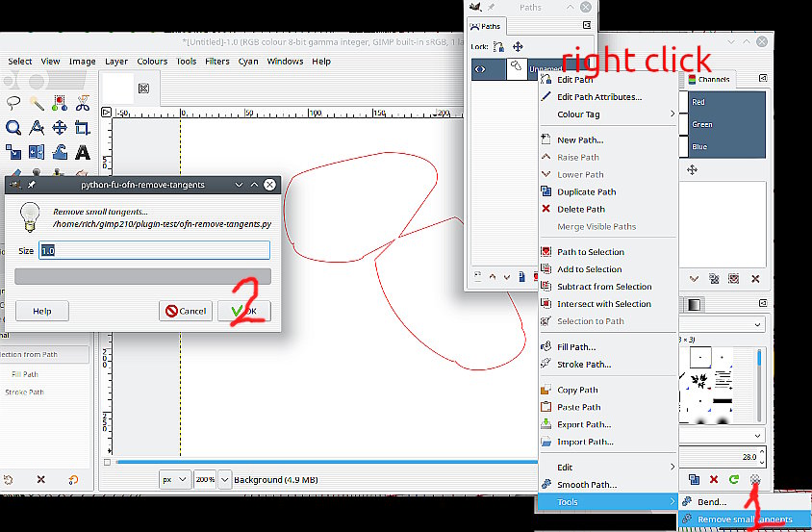The width and height of the screenshot is (812, 532).
Task: Click the close-image icon beside canvas thumbnail
Action: (144, 89)
